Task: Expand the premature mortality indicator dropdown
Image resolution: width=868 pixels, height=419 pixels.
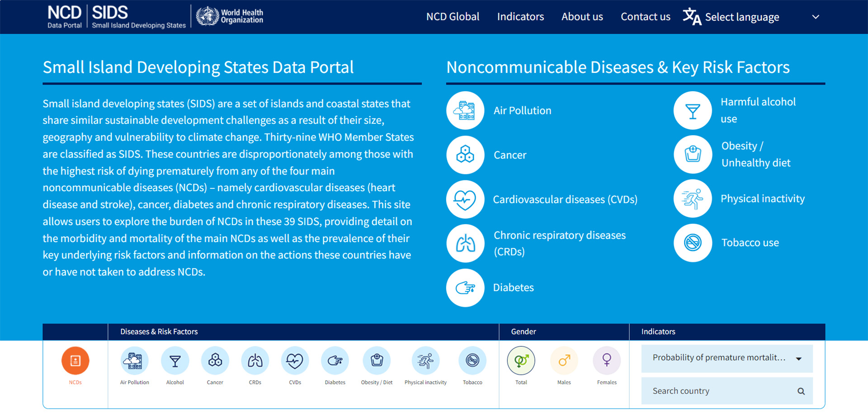Action: (x=726, y=358)
